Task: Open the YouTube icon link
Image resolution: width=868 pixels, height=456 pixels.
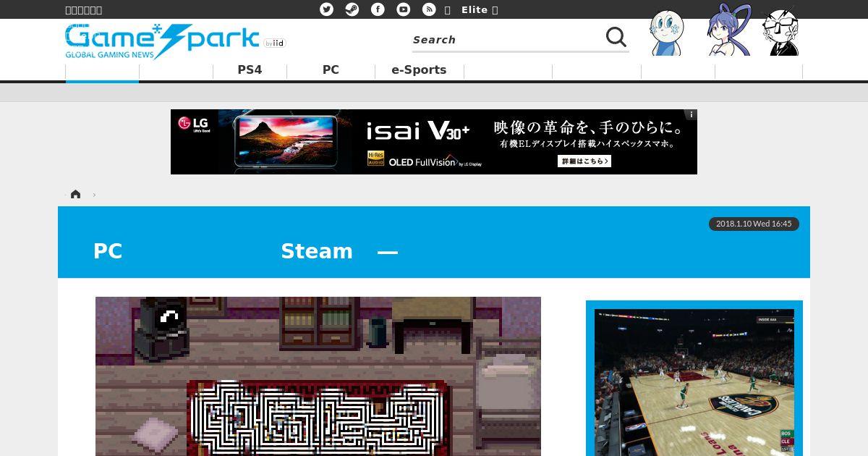Action: click(404, 9)
